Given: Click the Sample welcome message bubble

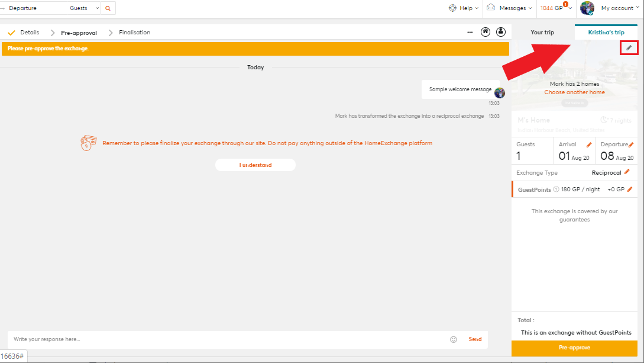Looking at the screenshot, I should coord(460,89).
